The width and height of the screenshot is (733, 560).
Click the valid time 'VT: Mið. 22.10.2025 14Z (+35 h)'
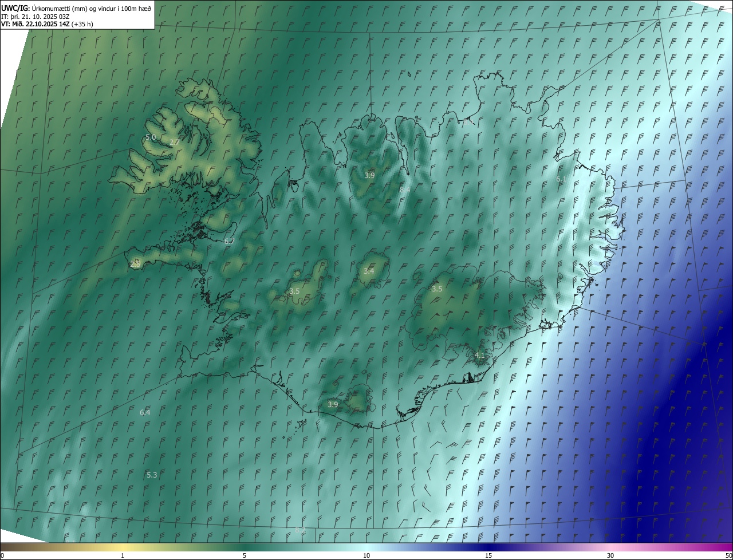pyautogui.click(x=47, y=24)
